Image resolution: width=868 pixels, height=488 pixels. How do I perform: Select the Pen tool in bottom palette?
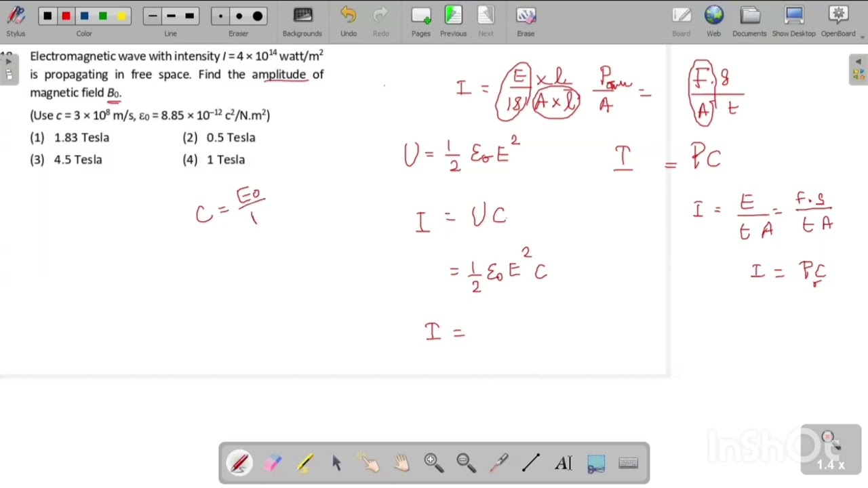point(239,464)
